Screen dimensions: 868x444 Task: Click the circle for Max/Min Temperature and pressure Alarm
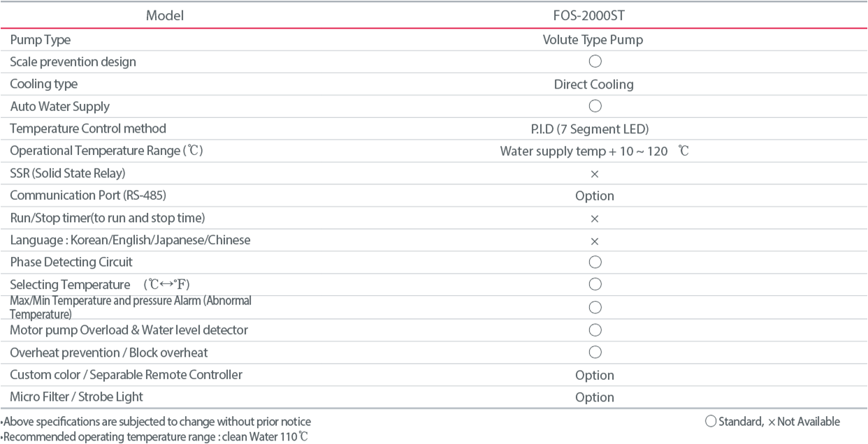tap(595, 307)
